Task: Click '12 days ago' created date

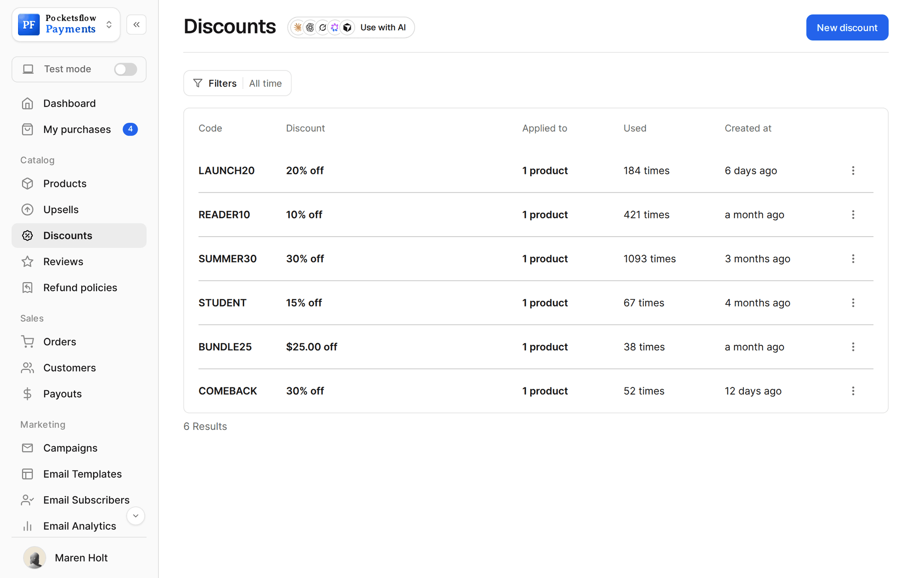Action: [753, 391]
